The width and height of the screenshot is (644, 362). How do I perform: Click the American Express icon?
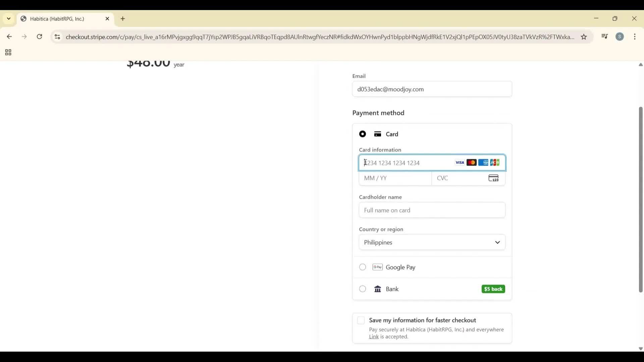[483, 162]
